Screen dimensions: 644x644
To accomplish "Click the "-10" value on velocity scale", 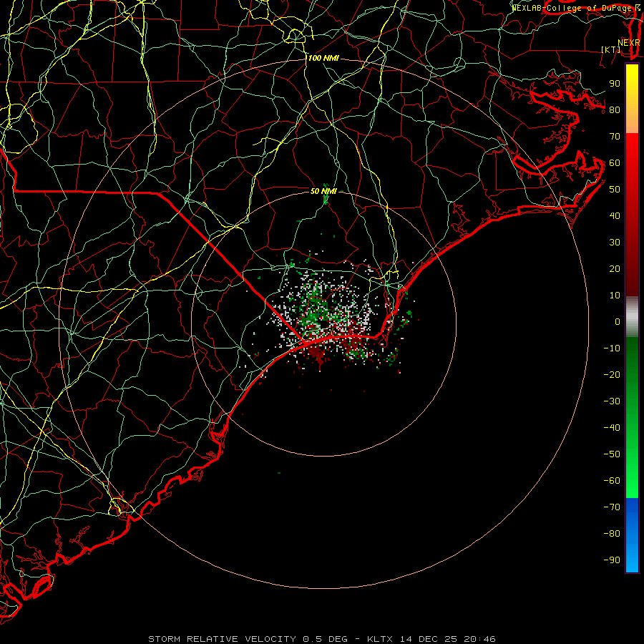I will [x=612, y=348].
